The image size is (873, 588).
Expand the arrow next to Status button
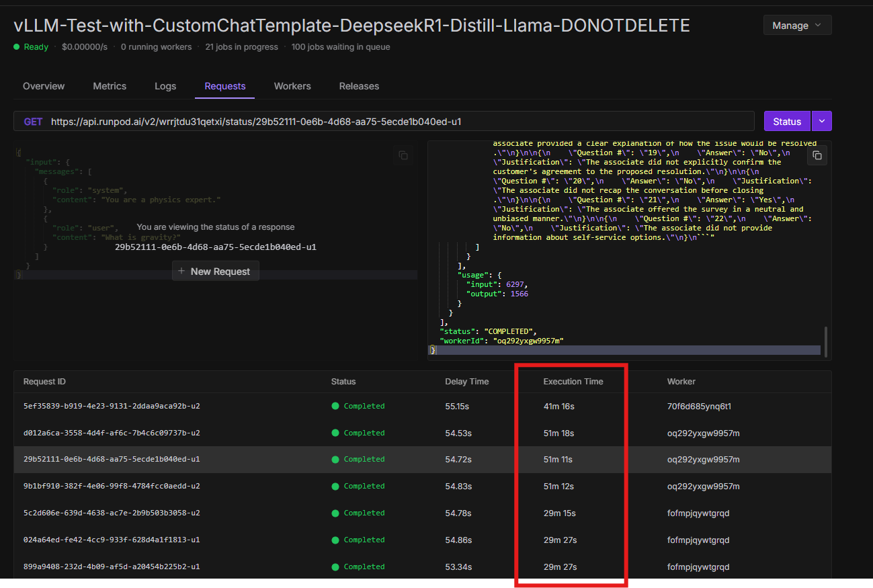(x=822, y=122)
